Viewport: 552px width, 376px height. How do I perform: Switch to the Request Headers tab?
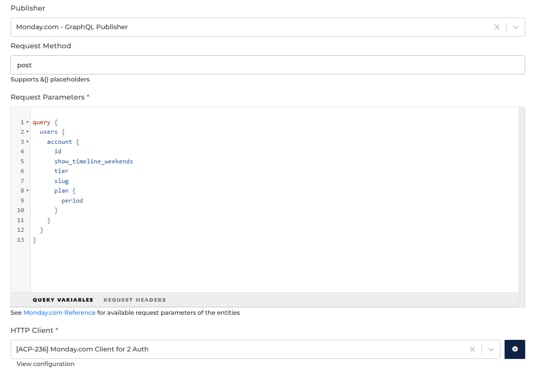coord(134,300)
